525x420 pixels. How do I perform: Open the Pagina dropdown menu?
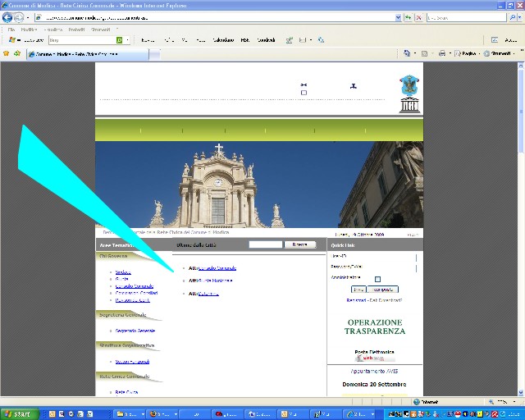click(x=468, y=53)
